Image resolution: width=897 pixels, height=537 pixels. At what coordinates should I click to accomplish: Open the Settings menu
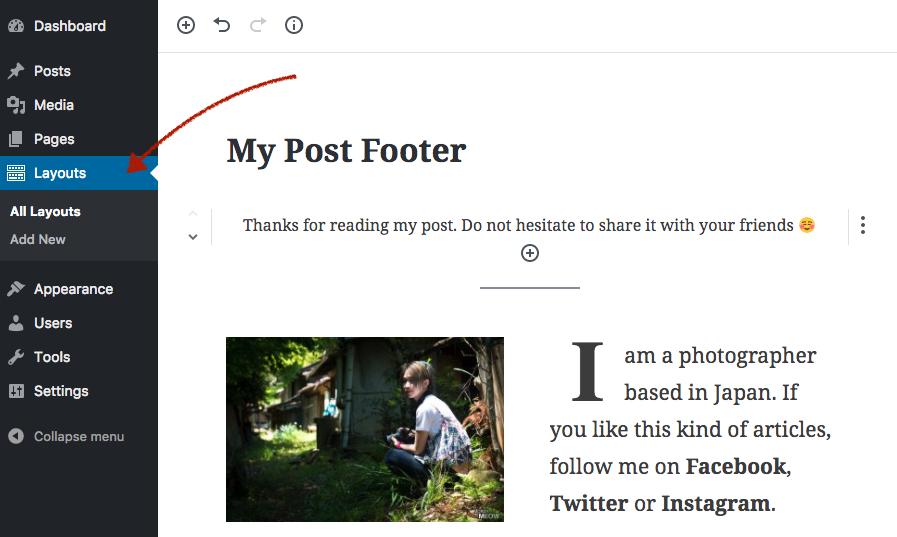tap(61, 391)
